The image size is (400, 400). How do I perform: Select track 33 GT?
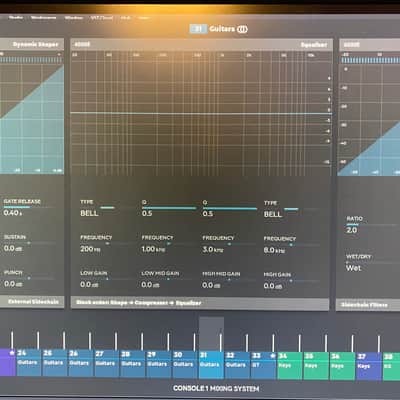[x=263, y=365]
